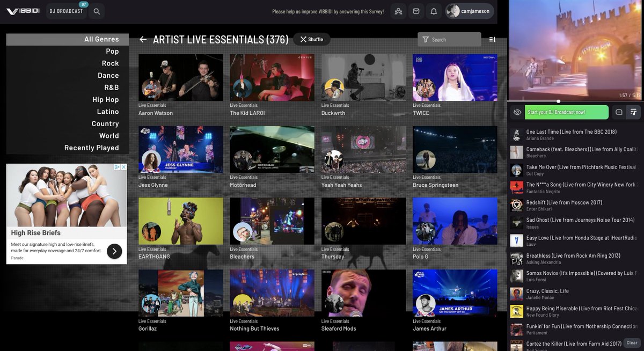Open the James Arthur thumbnail
The height and width of the screenshot is (351, 644).
pyautogui.click(x=455, y=293)
